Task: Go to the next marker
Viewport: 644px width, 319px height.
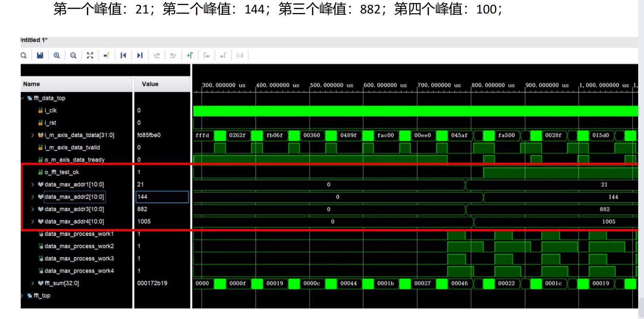Action: tap(223, 55)
